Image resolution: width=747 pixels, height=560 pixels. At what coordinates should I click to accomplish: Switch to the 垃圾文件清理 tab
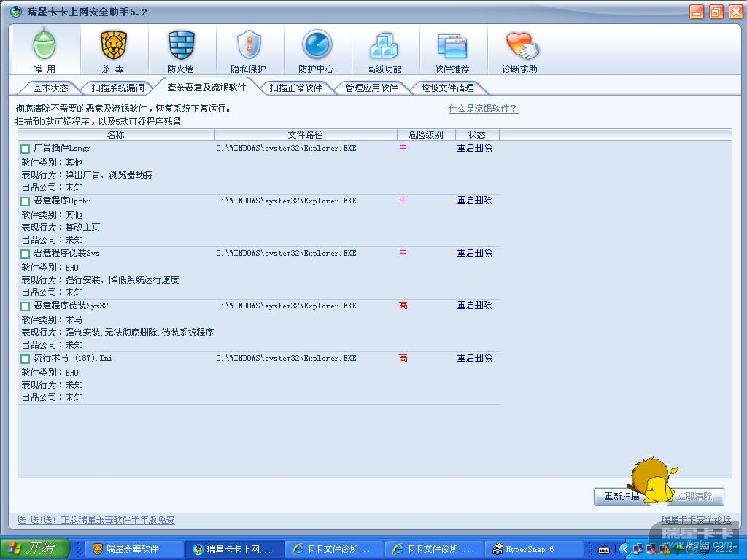447,88
